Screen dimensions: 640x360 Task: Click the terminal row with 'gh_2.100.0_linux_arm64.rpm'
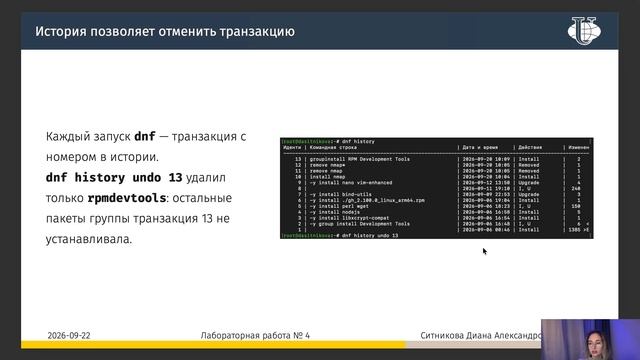pyautogui.click(x=436, y=200)
